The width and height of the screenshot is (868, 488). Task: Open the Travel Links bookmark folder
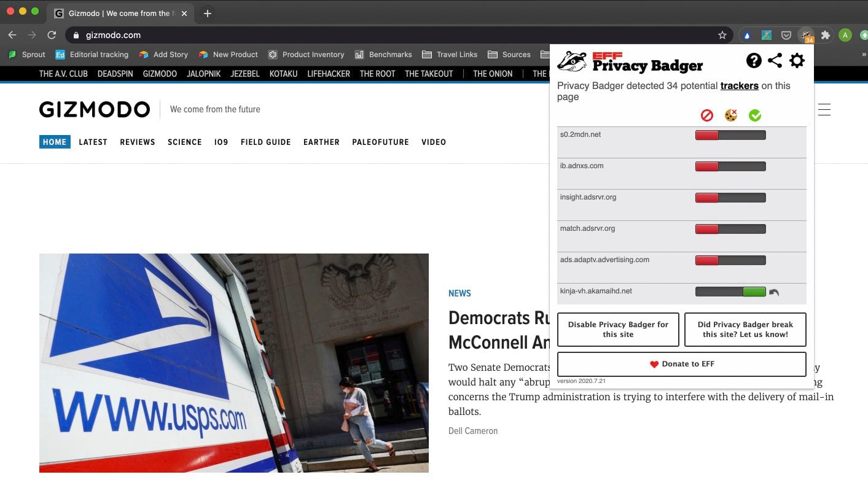(450, 55)
